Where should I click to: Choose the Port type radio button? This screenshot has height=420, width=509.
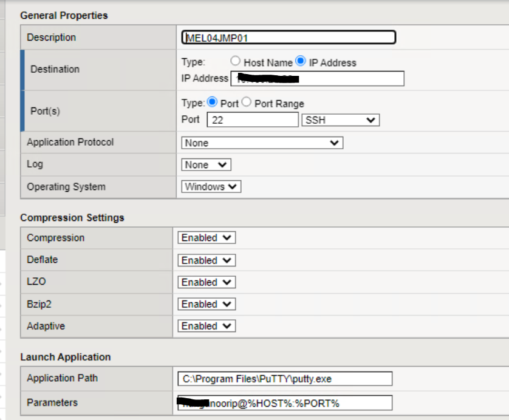click(212, 103)
